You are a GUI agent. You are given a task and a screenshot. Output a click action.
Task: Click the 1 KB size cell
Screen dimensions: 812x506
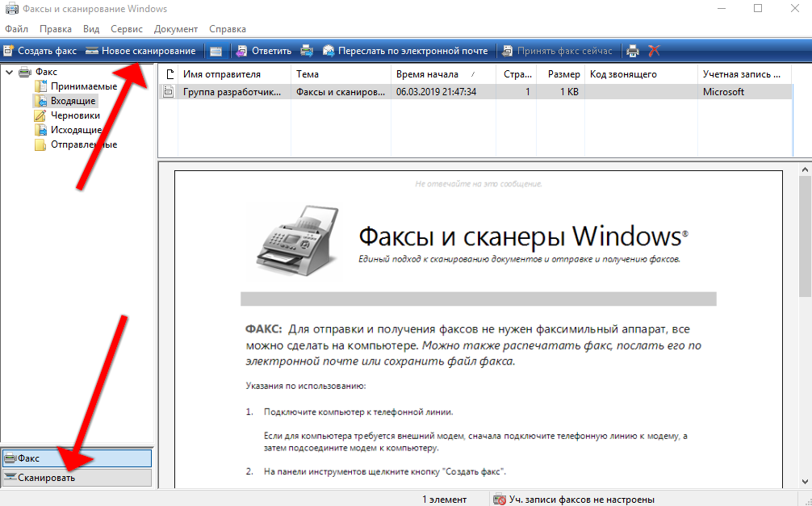tap(569, 92)
